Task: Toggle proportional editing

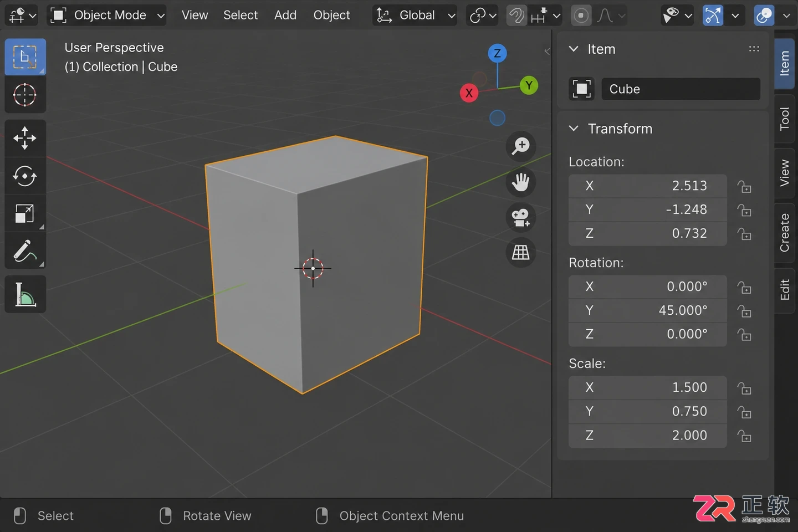Action: [581, 16]
